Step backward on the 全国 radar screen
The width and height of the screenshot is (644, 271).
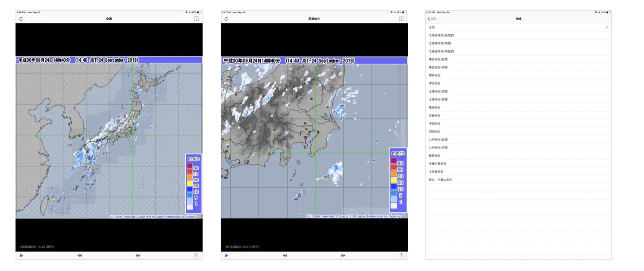(x=80, y=255)
